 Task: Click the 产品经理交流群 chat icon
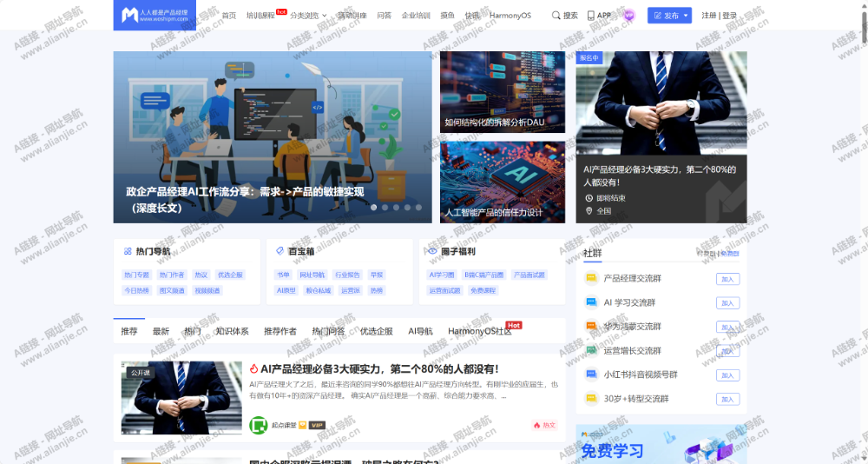coord(592,278)
